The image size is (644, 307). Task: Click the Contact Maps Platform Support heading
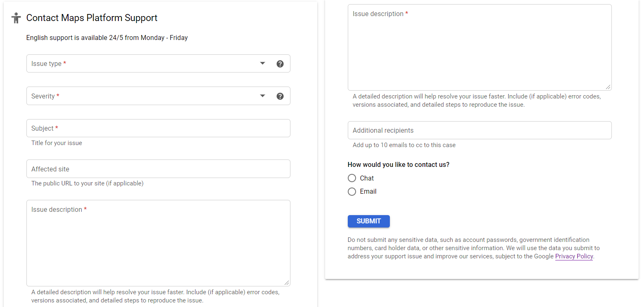[92, 18]
